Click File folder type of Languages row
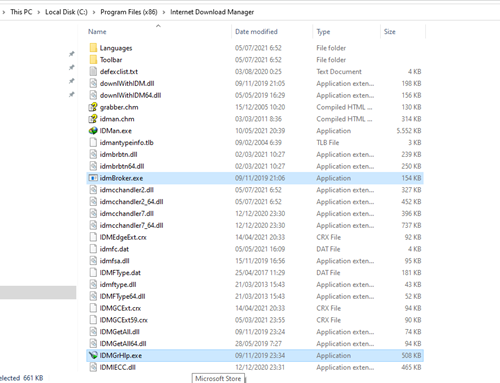 [331, 48]
